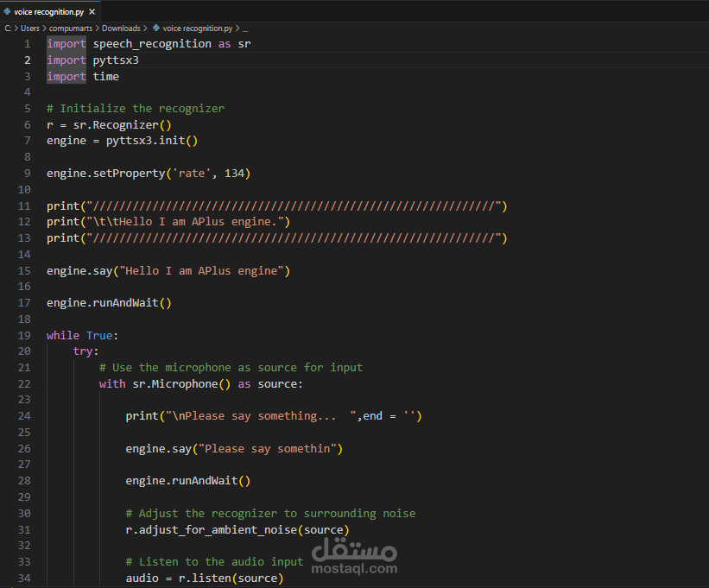The height and width of the screenshot is (588, 709).
Task: Click the value 134 on line 9
Action: [x=234, y=173]
